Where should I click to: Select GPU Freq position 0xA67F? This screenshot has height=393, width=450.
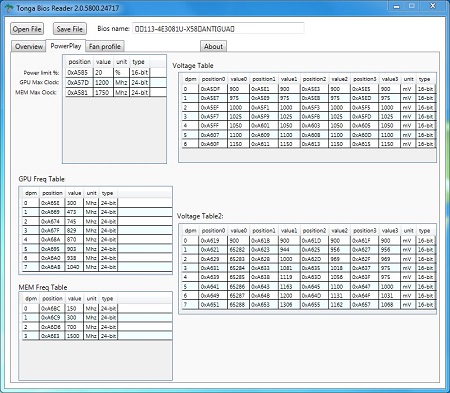[x=52, y=230]
